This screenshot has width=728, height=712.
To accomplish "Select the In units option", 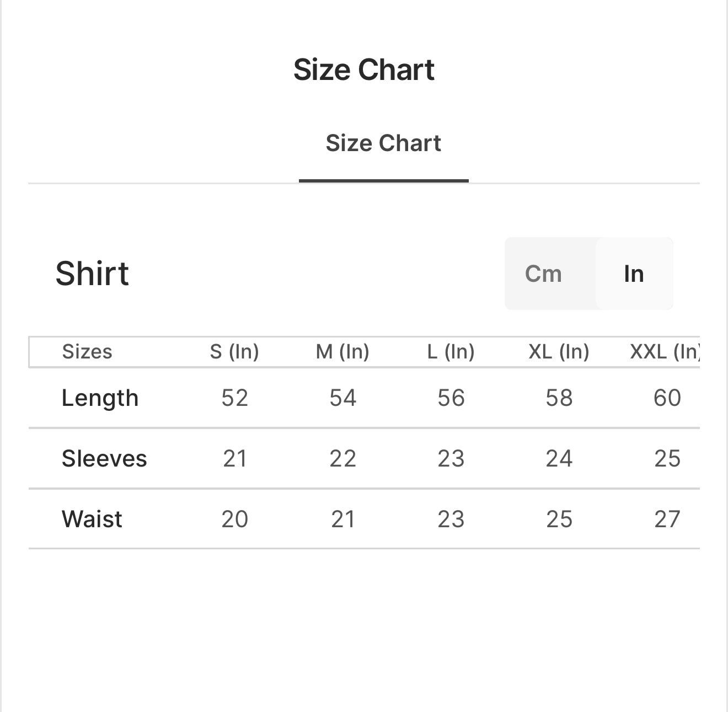I will (x=634, y=274).
